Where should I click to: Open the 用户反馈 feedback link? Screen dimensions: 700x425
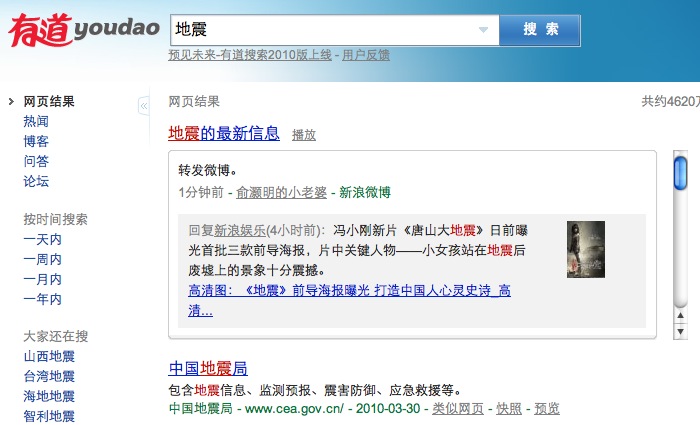pos(366,55)
